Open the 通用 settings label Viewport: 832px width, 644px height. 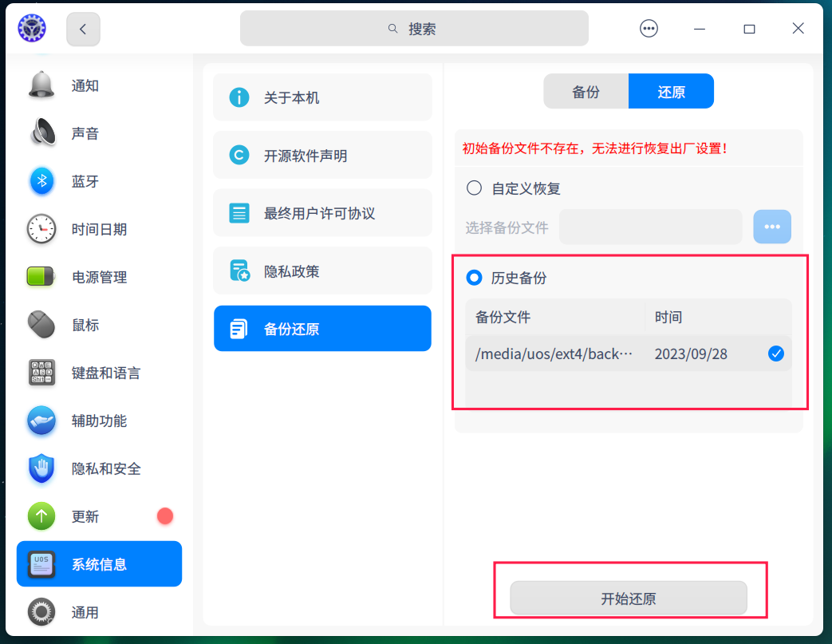coord(85,612)
